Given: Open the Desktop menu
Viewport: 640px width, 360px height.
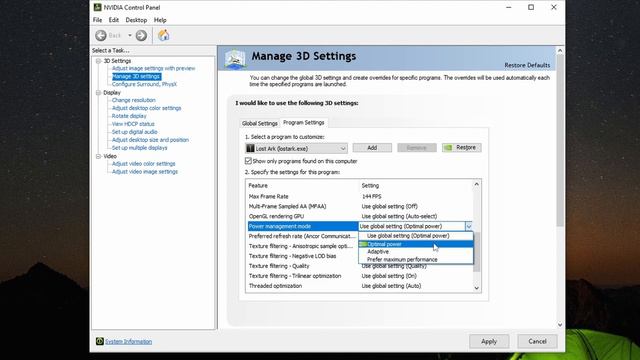Looking at the screenshot, I should click(136, 20).
